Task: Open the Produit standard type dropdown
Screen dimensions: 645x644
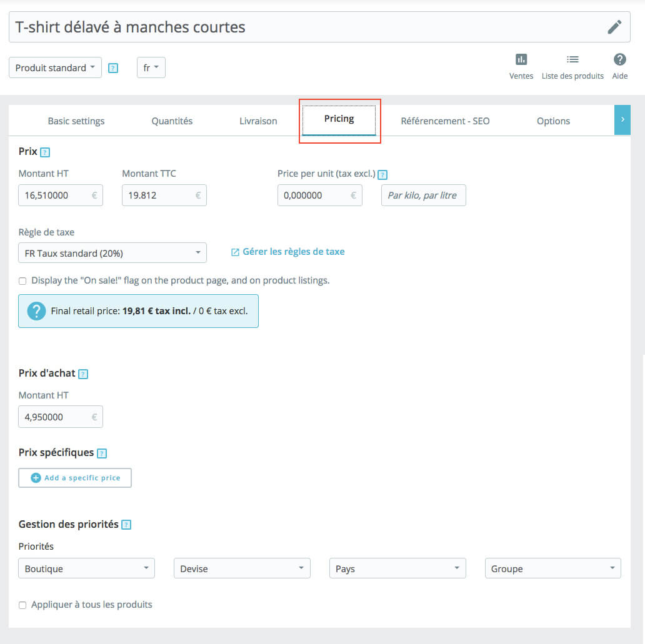Action: pos(55,67)
